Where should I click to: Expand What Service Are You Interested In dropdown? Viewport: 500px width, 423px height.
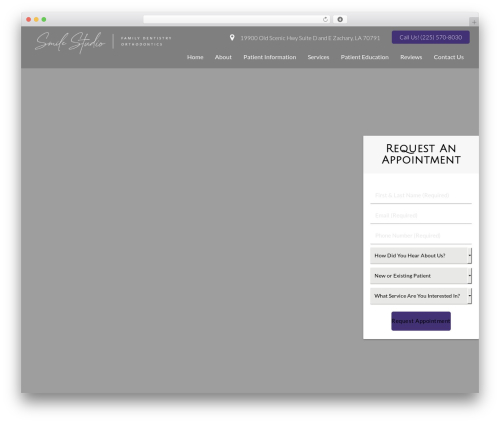(421, 296)
